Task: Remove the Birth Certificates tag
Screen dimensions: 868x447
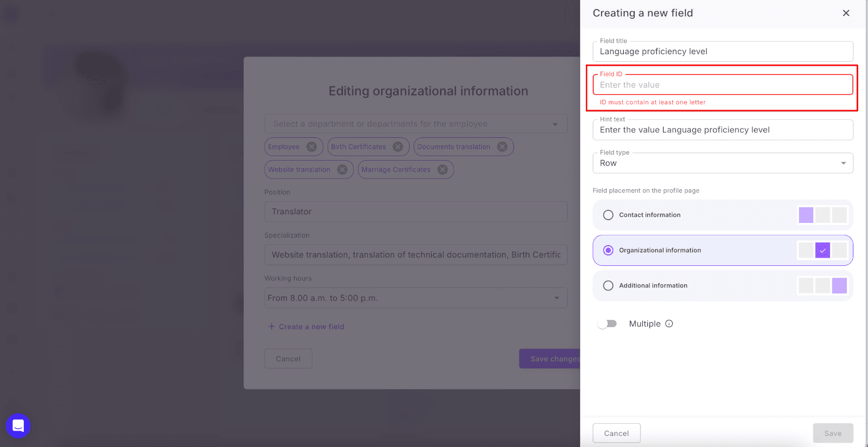Action: click(398, 147)
